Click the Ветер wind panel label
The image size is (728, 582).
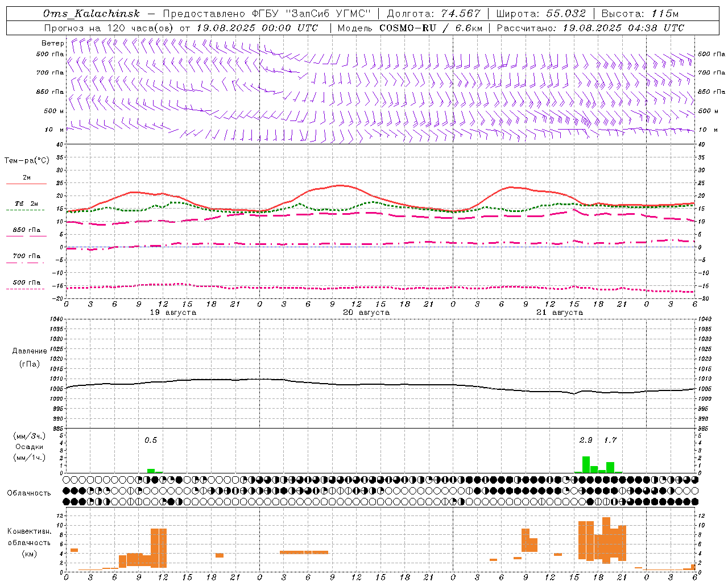coord(53,43)
